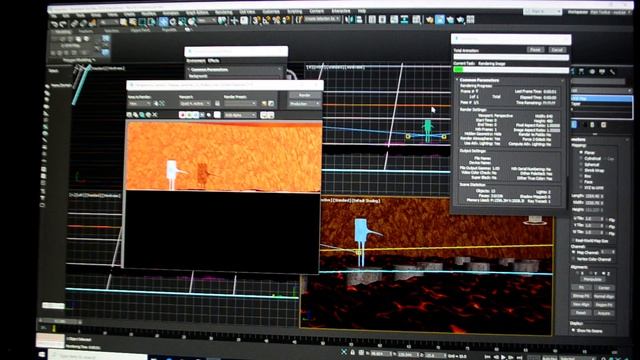640x360 pixels.
Task: Cancel the render in Rendering dialog
Action: 557,50
